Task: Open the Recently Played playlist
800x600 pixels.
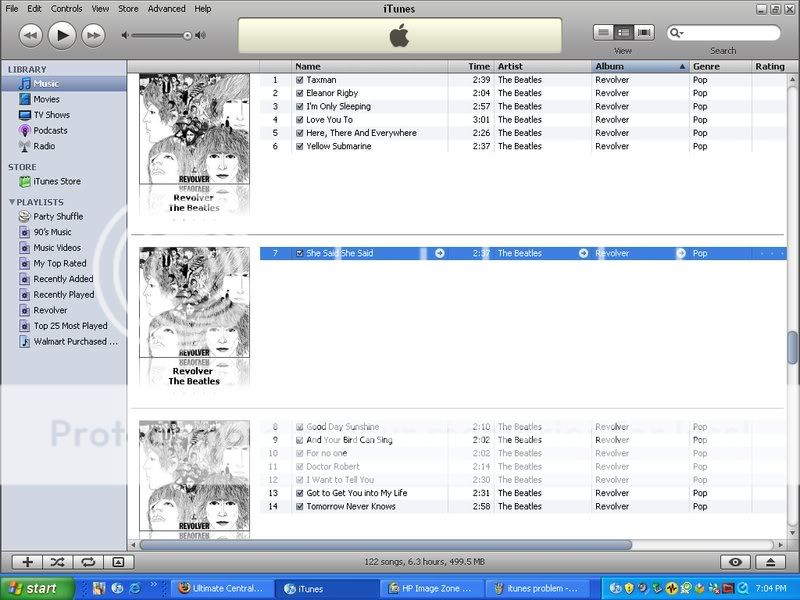Action: pyautogui.click(x=63, y=295)
